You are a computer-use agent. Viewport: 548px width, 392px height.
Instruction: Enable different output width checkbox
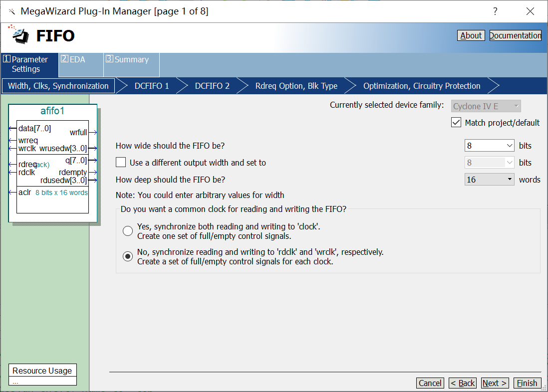point(121,163)
